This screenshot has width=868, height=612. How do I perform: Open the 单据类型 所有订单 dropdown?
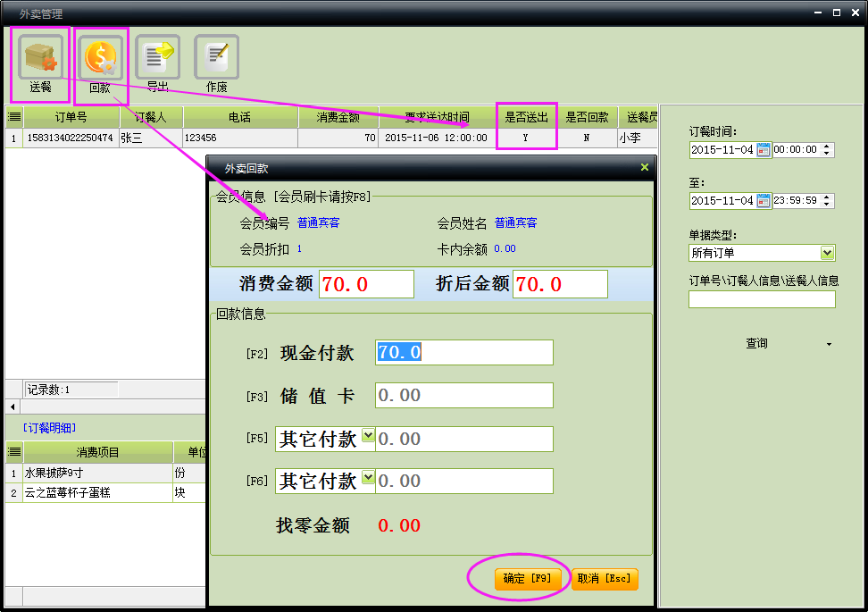click(x=827, y=253)
